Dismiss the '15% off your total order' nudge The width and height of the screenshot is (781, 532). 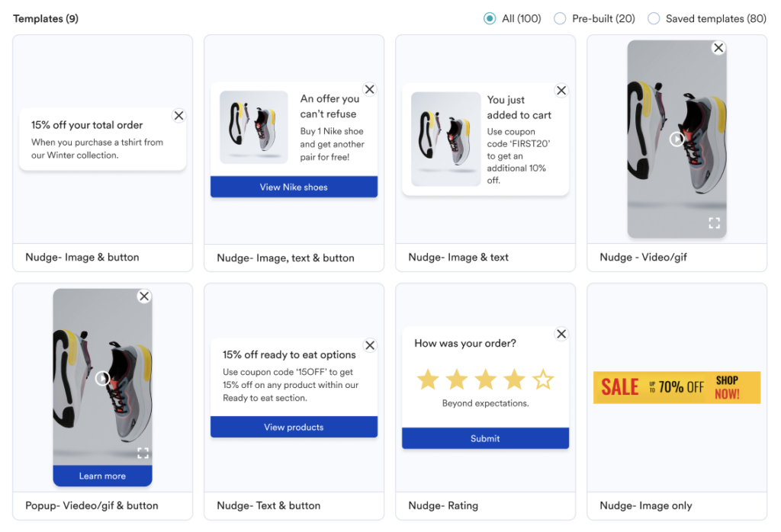pos(178,115)
